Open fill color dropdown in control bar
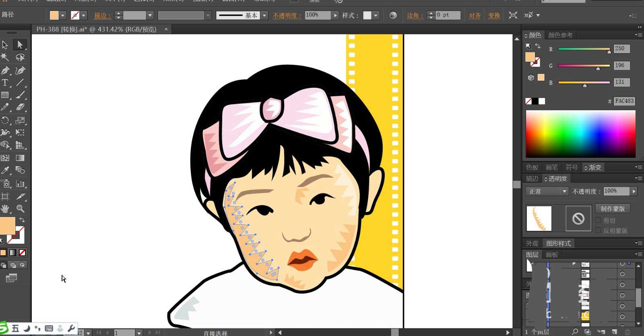The height and width of the screenshot is (336, 644). tap(63, 15)
